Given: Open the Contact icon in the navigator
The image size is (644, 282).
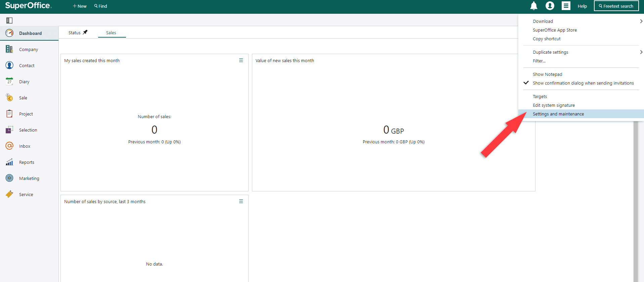Looking at the screenshot, I should [x=9, y=65].
